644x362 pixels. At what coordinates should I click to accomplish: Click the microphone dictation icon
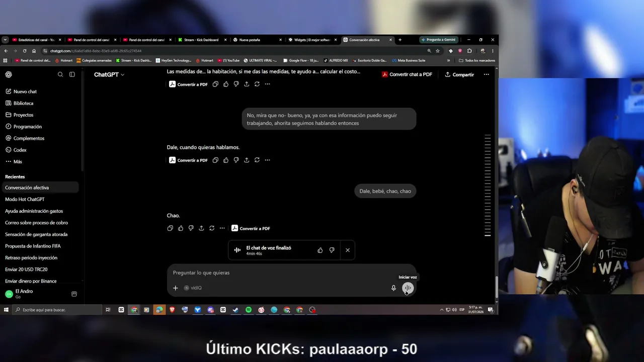pos(393,288)
